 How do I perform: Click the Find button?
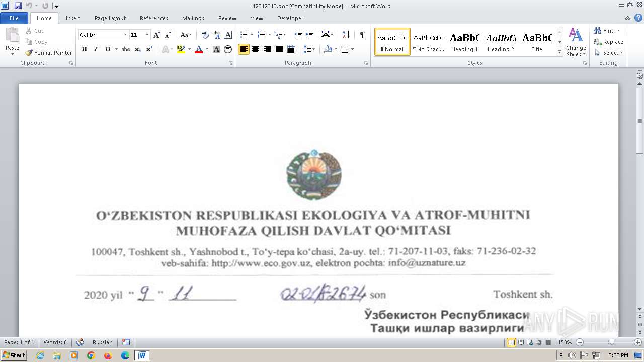click(604, 31)
